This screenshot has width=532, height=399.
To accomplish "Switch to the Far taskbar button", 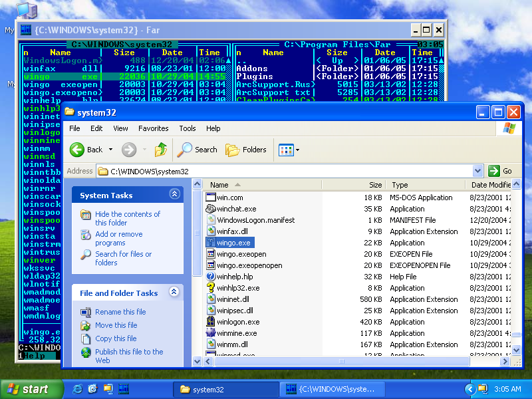I will click(x=332, y=389).
